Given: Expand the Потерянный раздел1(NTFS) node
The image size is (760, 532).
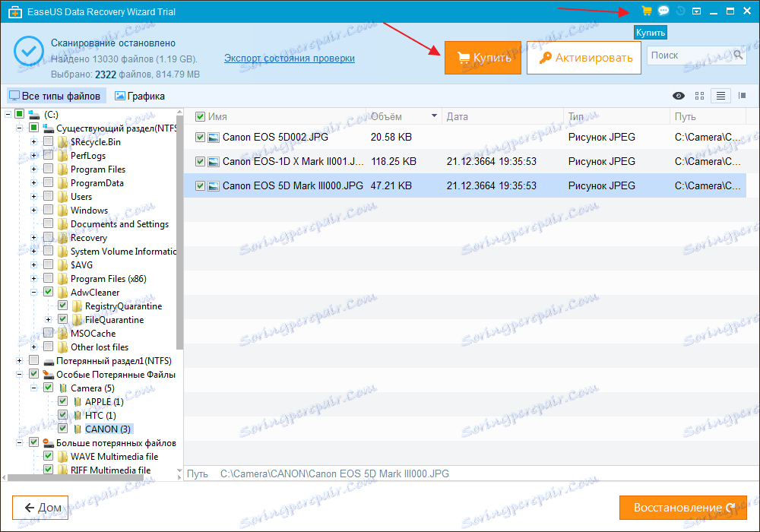Looking at the screenshot, I should click(20, 360).
